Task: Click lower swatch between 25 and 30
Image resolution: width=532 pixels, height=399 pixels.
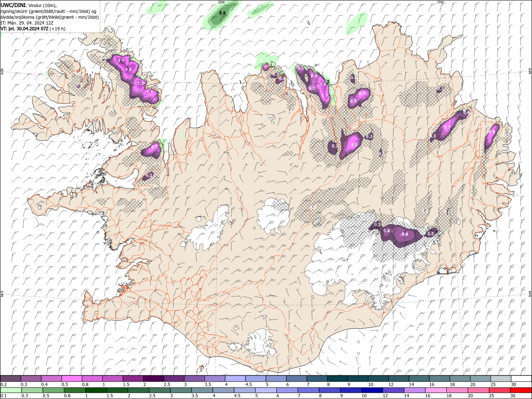Action: [x=499, y=390]
